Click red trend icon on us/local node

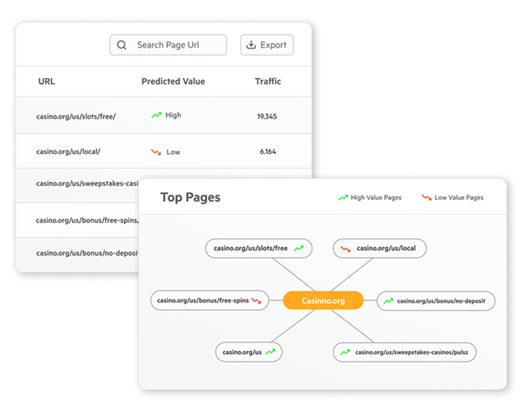345,249
